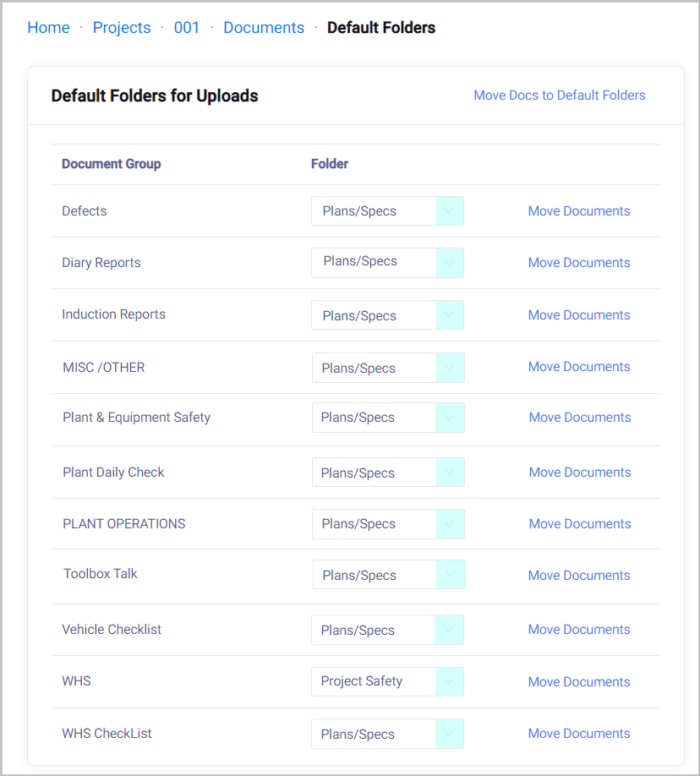Open the WHS Project Safety dropdown
Image resolution: width=700 pixels, height=776 pixels.
[x=387, y=681]
